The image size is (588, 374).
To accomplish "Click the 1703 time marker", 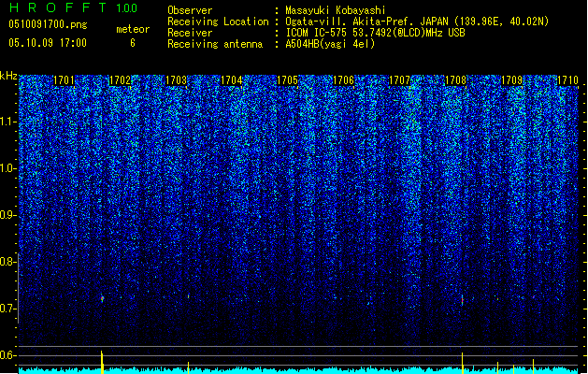I will [x=176, y=80].
